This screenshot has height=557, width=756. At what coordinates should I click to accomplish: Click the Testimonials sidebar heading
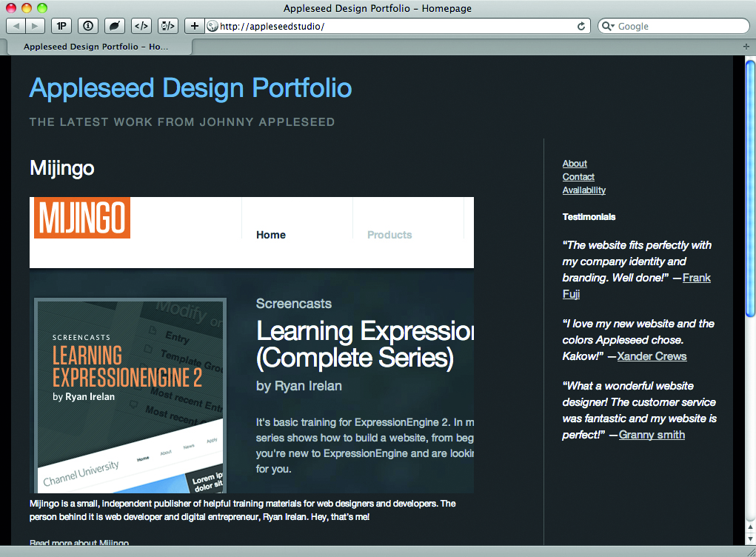[589, 217]
